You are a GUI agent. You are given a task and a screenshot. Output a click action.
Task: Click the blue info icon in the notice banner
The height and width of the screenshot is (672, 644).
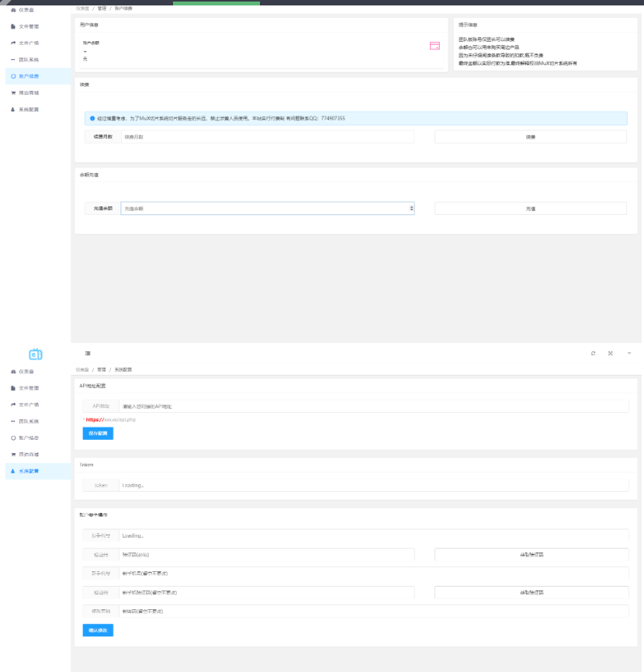point(92,119)
